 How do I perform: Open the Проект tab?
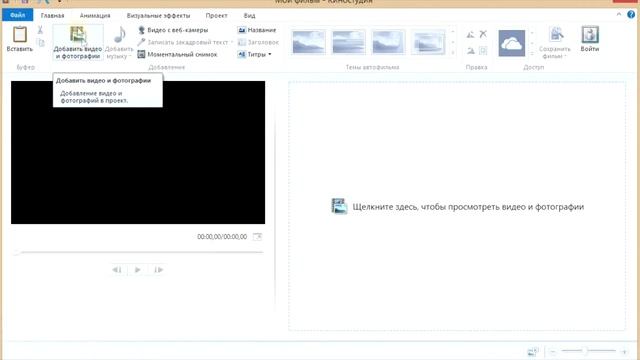click(x=216, y=16)
